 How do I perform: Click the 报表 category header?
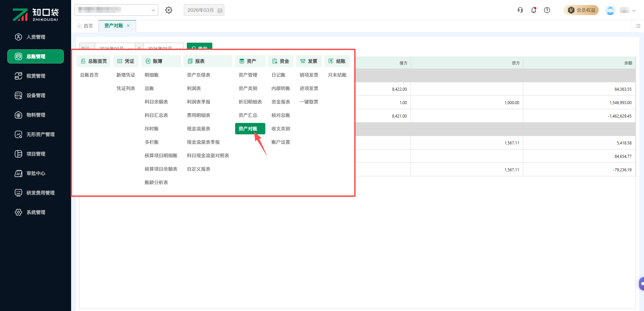[x=208, y=61]
